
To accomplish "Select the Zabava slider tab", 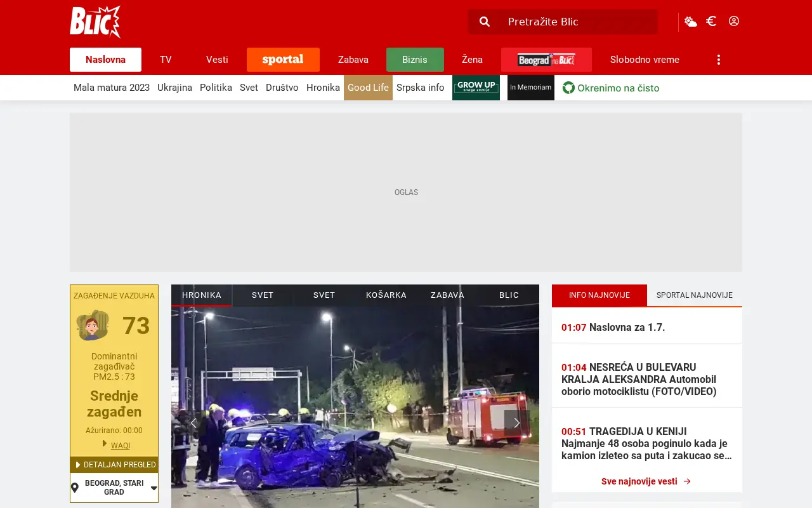I will point(447,295).
